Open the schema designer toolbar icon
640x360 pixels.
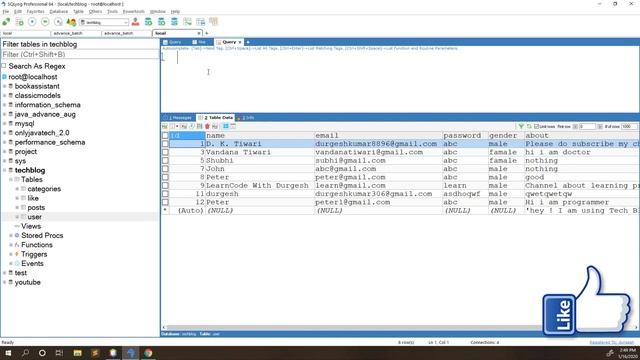click(200, 22)
